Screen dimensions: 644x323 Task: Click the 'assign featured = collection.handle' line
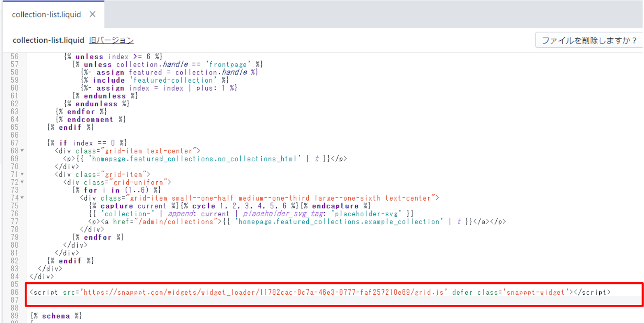click(169, 72)
